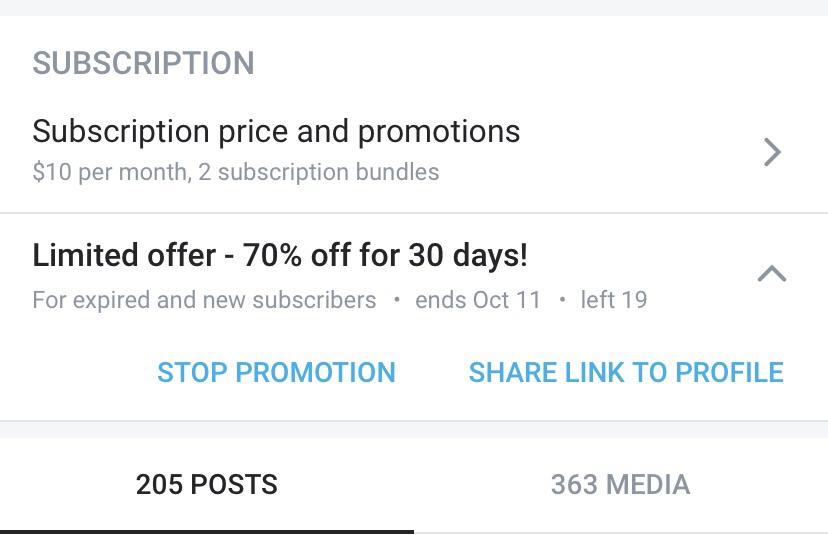
Task: Click the 30 days! duration text
Action: click(467, 256)
